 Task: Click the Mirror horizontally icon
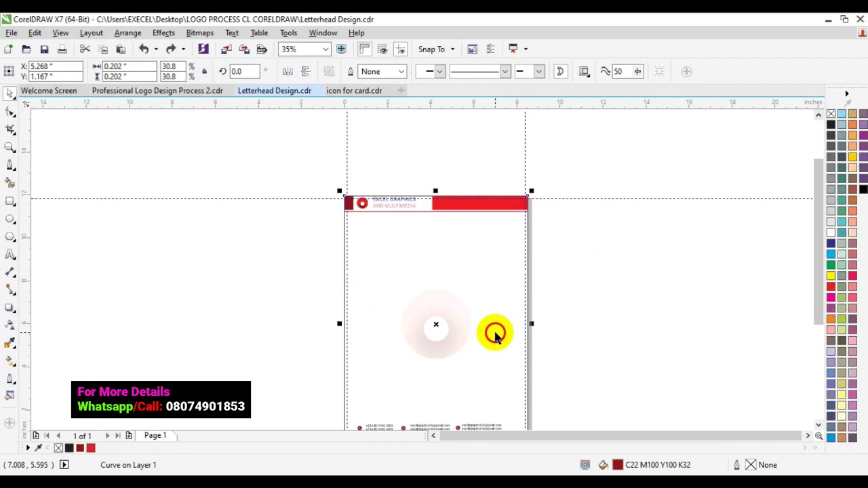(x=288, y=71)
